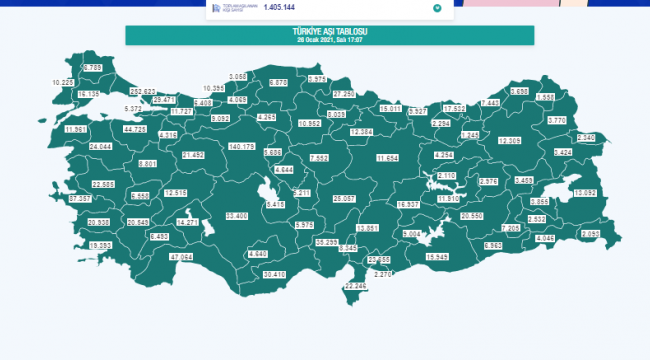Click the Türkiye Aşı Tablosu banner title
Screen dimensions: 650x360
pyautogui.click(x=330, y=32)
